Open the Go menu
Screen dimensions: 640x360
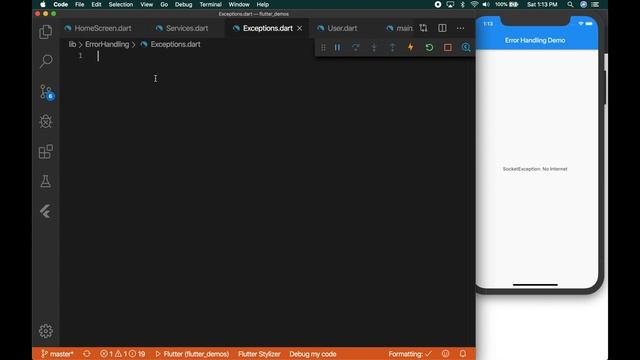(164, 4)
